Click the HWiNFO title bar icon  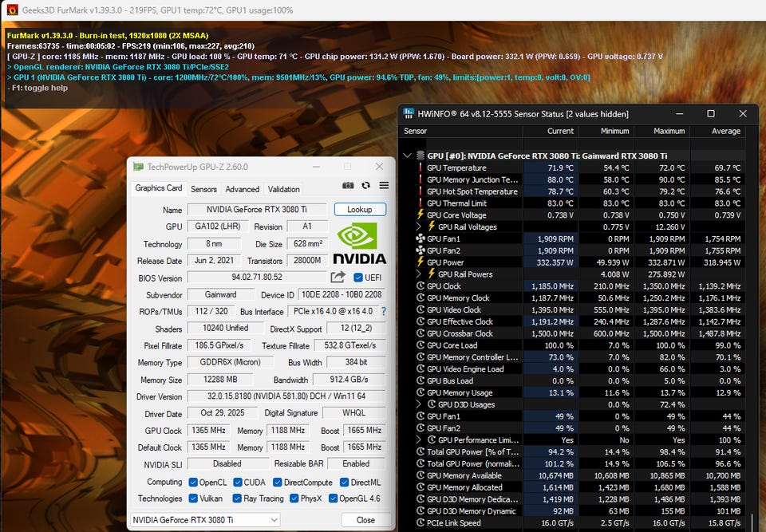point(409,114)
